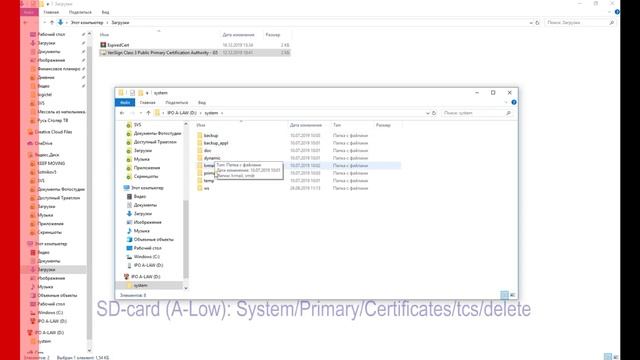640x360 pixels.
Task: Click Этот компьютер breadcrumb in Загрузки window
Action: pyautogui.click(x=87, y=23)
